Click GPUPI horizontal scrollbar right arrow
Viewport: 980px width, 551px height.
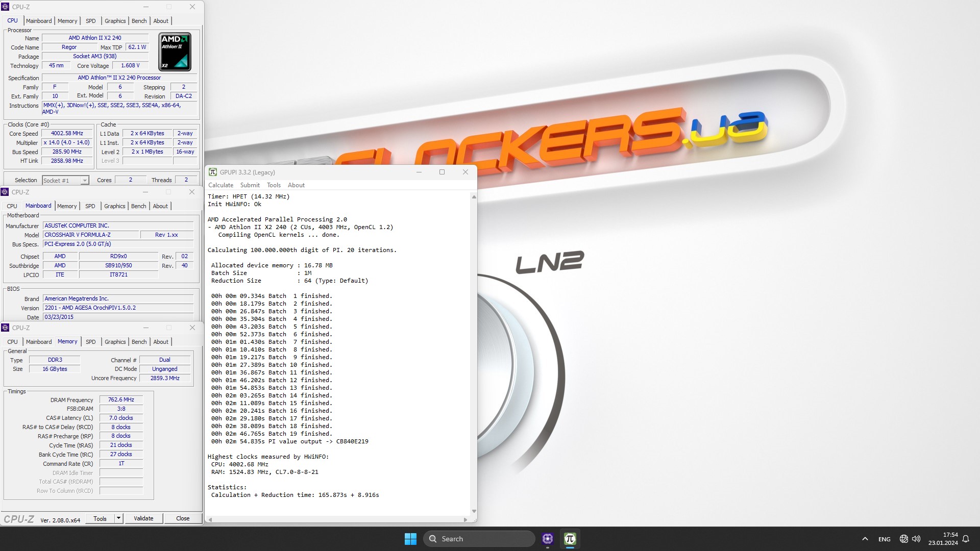(465, 519)
